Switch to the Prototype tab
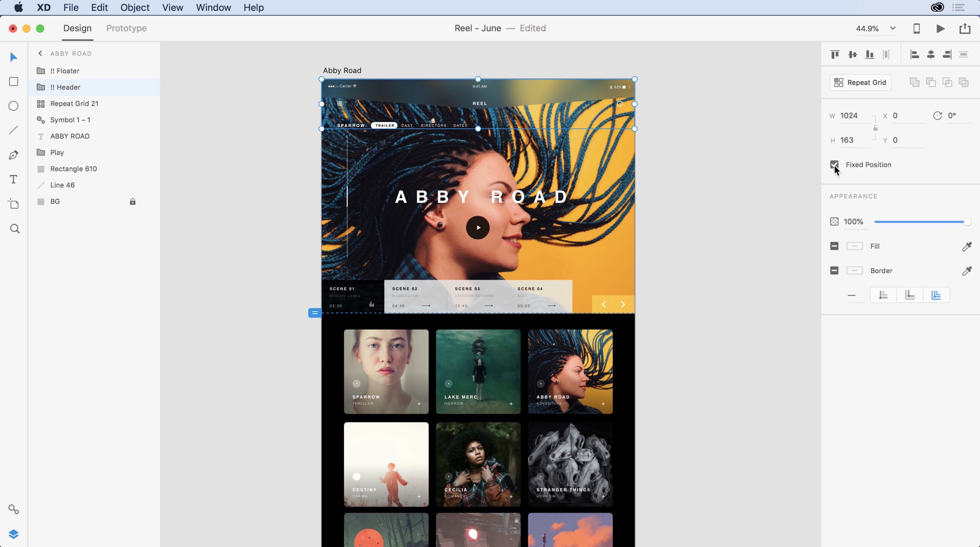The width and height of the screenshot is (980, 547). [126, 28]
